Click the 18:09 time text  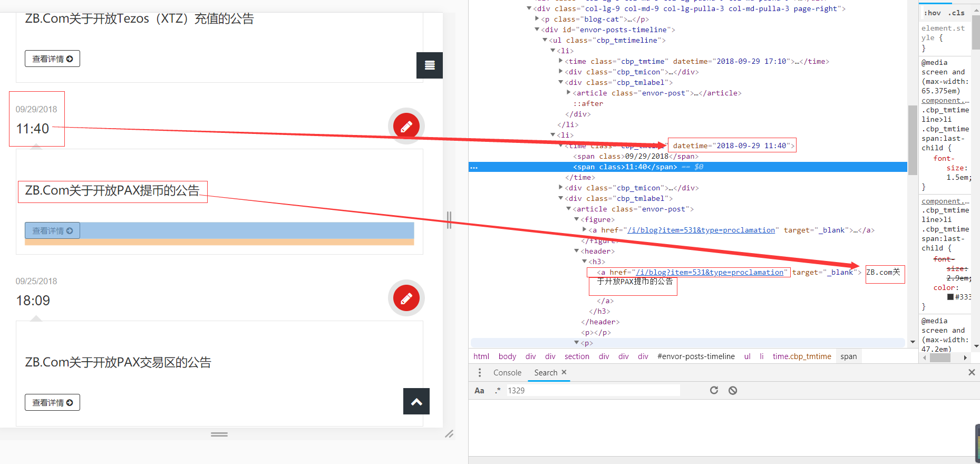[33, 301]
